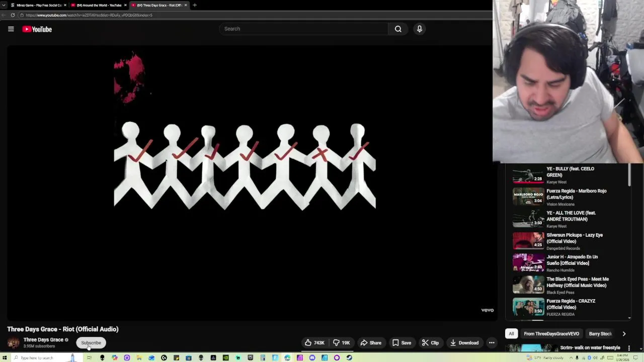
Task: Go to the YouTube home logo
Action: 37,29
